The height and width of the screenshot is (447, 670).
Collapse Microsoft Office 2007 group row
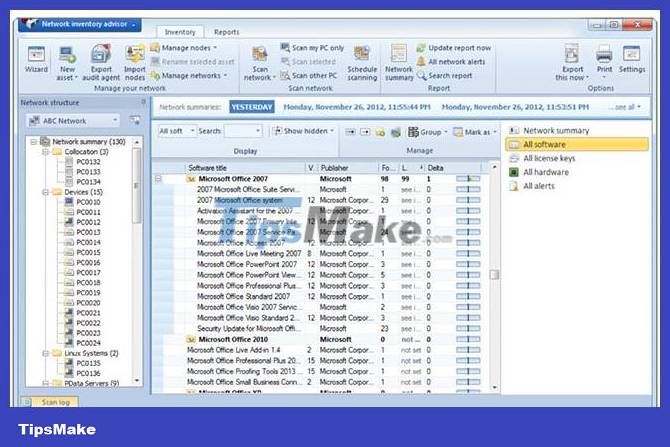158,179
